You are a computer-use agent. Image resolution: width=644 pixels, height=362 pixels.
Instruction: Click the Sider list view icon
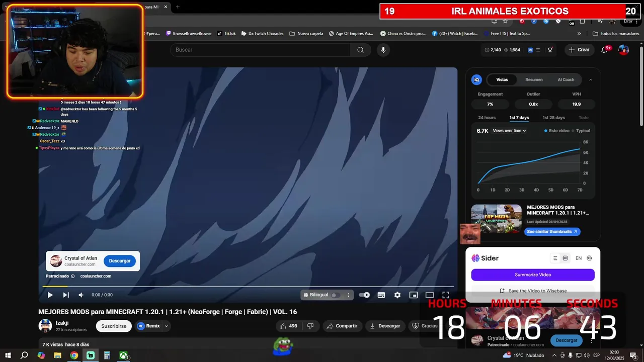pyautogui.click(x=555, y=258)
